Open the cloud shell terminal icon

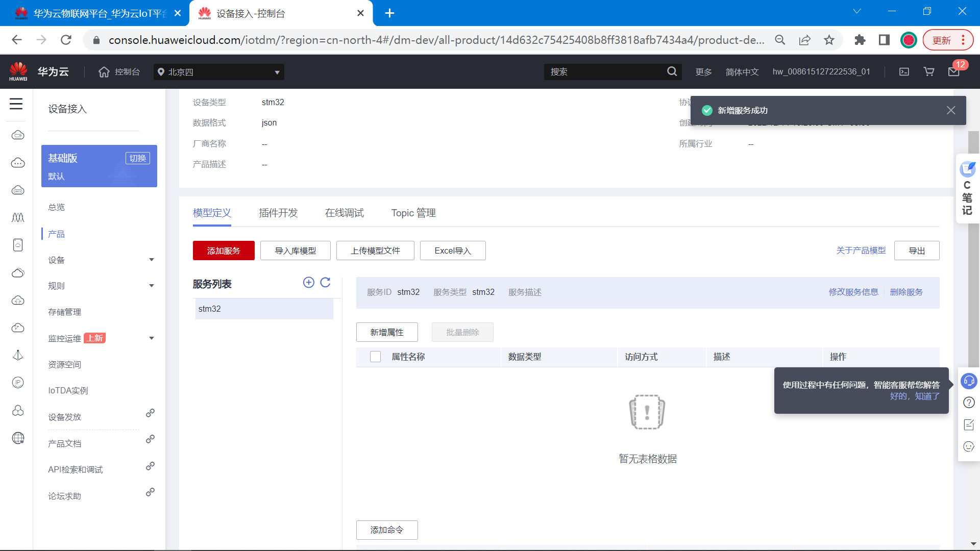pos(904,72)
